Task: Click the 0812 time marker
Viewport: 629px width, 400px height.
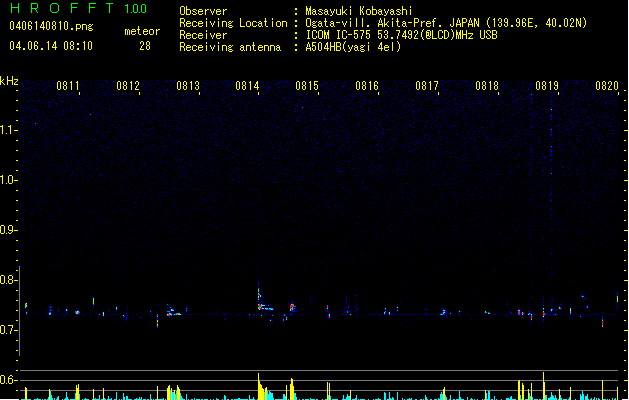Action: pos(128,86)
